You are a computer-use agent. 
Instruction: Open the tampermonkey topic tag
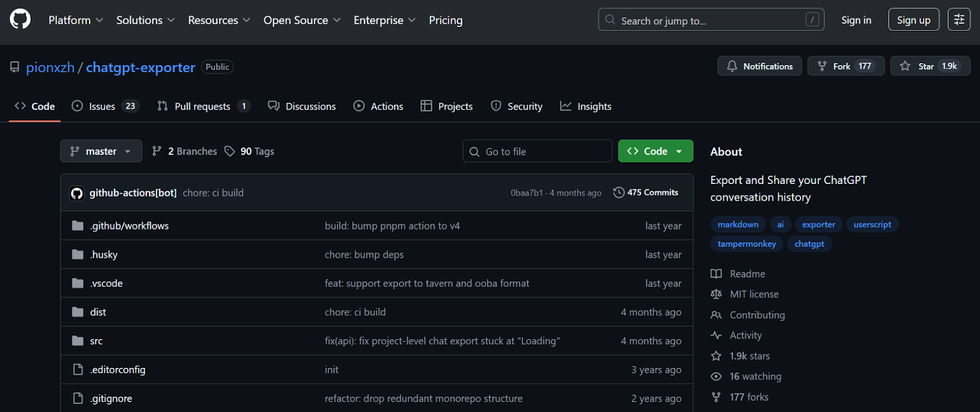coord(747,244)
